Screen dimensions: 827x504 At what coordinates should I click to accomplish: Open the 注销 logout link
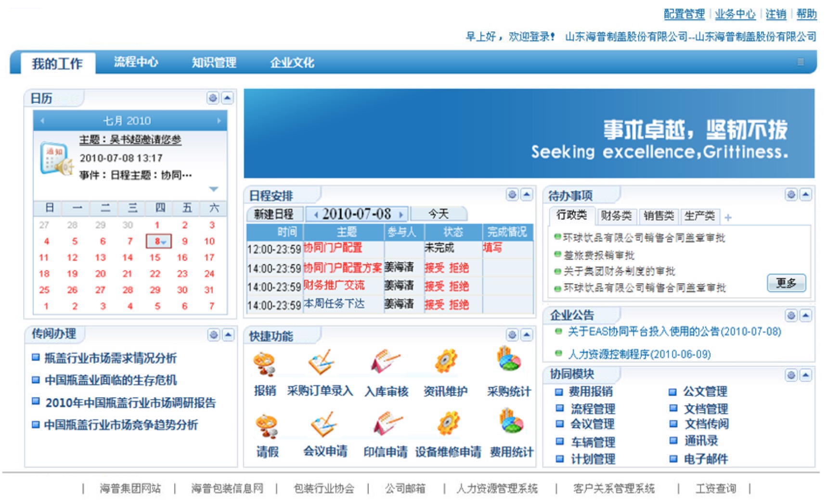775,14
